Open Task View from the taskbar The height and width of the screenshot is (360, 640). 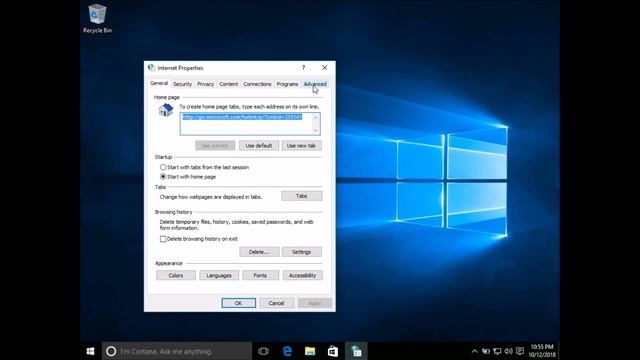pos(264,351)
